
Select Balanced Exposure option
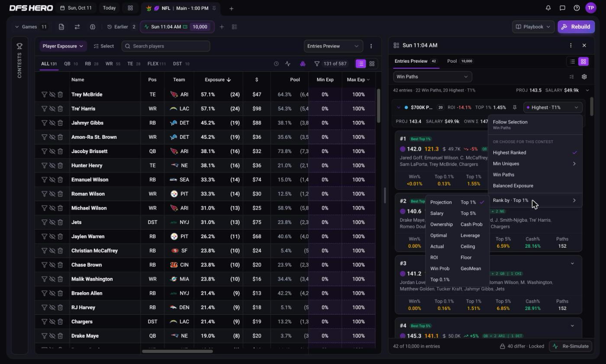point(535,186)
